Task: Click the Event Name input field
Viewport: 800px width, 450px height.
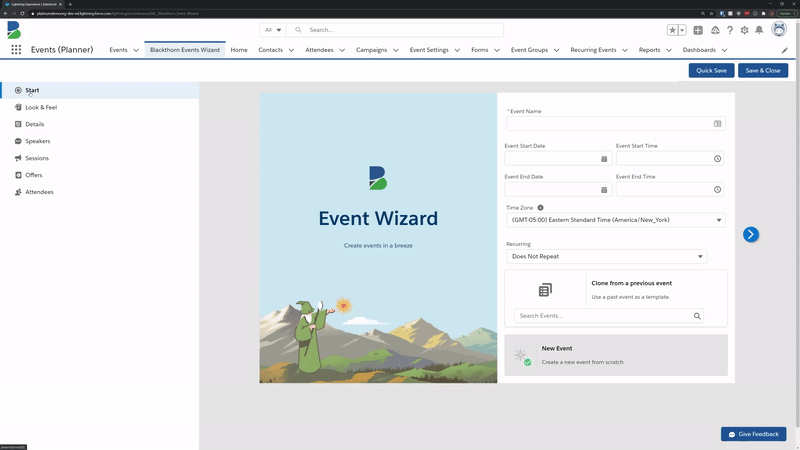Action: pyautogui.click(x=616, y=123)
